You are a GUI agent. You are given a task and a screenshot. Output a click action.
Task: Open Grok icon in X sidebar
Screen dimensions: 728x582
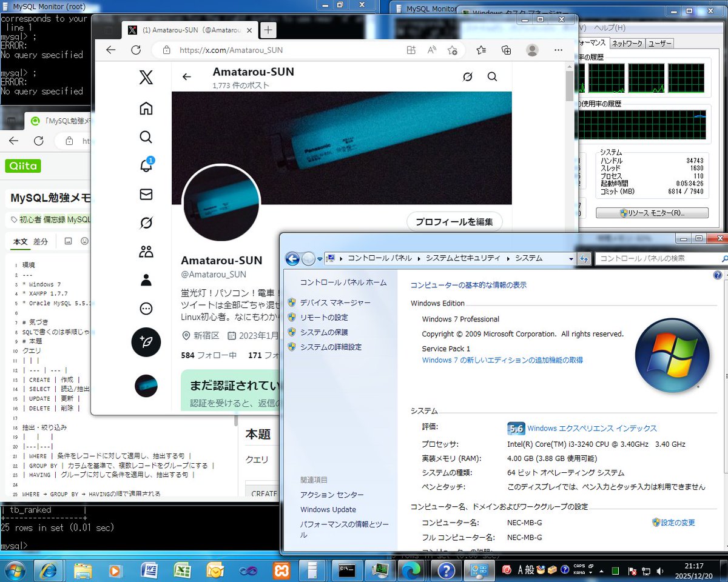146,223
